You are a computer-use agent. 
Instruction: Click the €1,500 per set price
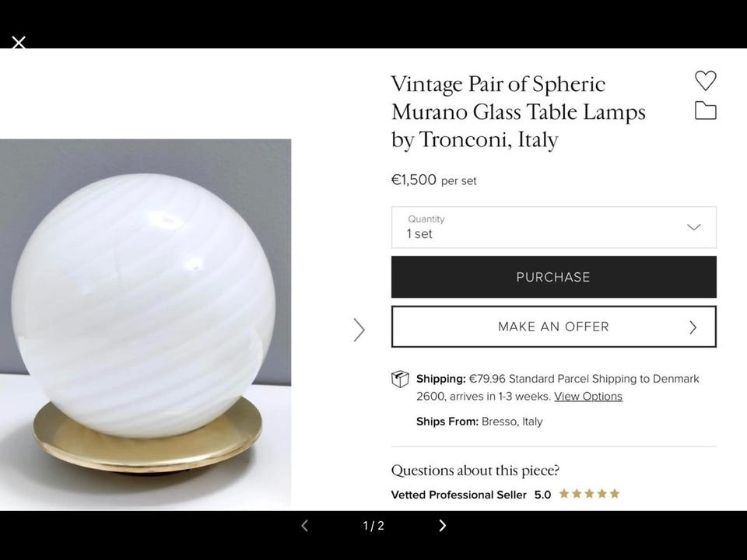click(x=433, y=180)
